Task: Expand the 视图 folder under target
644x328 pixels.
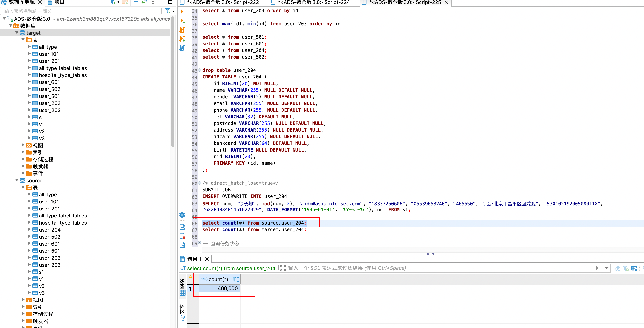Action: 23,145
